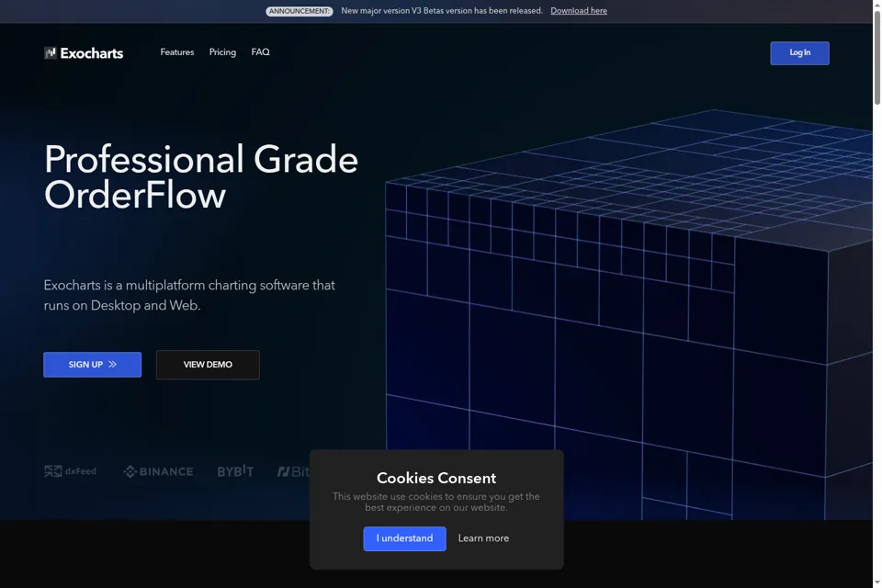The width and height of the screenshot is (882, 588).
Task: Click the dxFeed partner logo
Action: pos(71,471)
